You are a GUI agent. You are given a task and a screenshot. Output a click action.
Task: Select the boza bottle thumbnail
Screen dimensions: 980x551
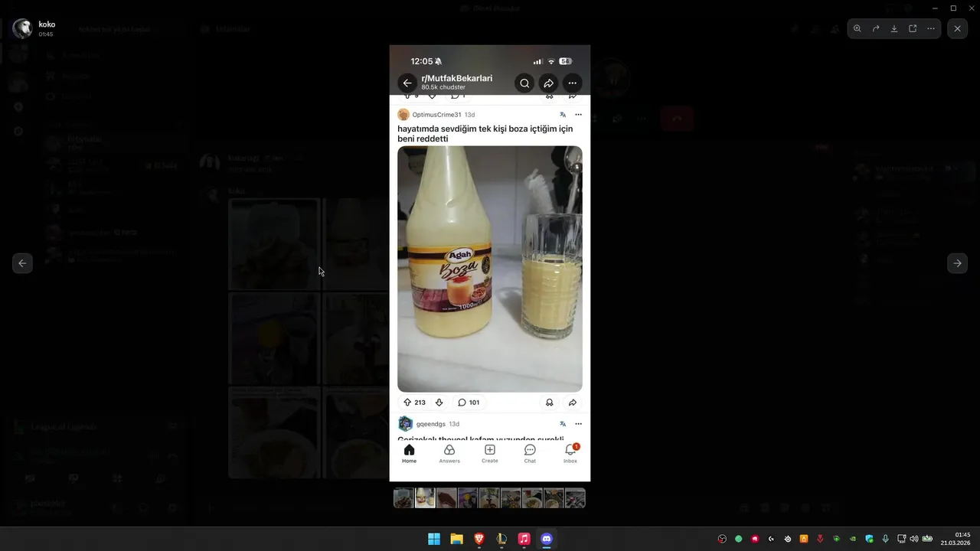tap(425, 498)
